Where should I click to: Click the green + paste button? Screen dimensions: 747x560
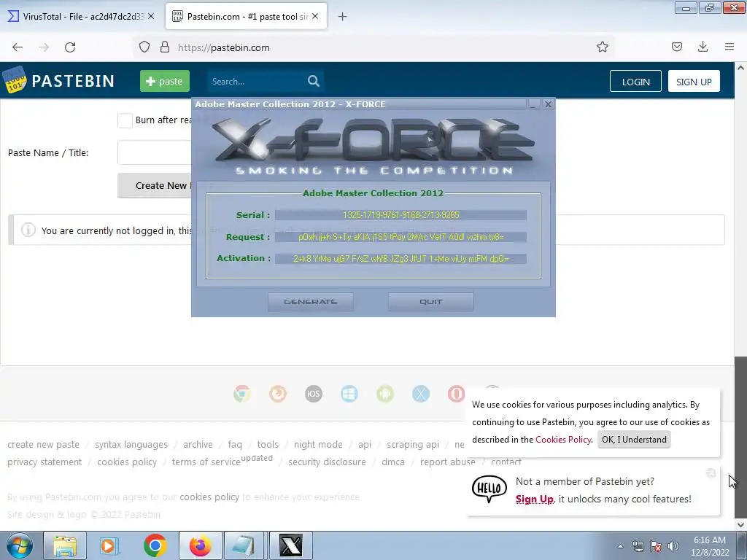tap(165, 81)
